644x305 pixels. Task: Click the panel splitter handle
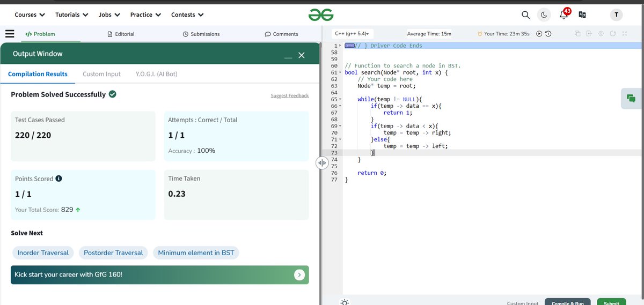tap(321, 162)
